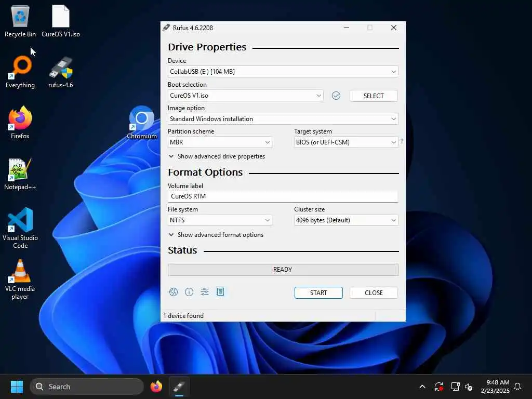Click the 'Boot selection' label
Screen dimensions: 532x399
[187, 85]
